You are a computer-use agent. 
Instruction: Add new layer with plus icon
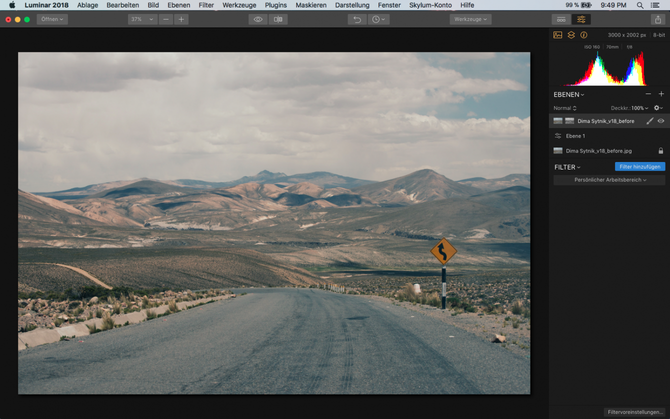click(661, 94)
